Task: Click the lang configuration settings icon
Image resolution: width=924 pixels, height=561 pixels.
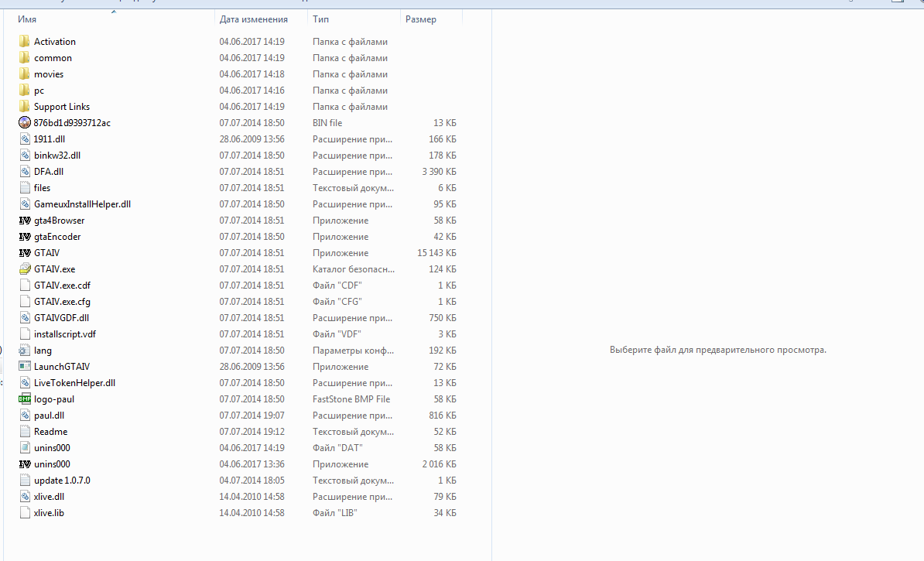Action: (25, 351)
